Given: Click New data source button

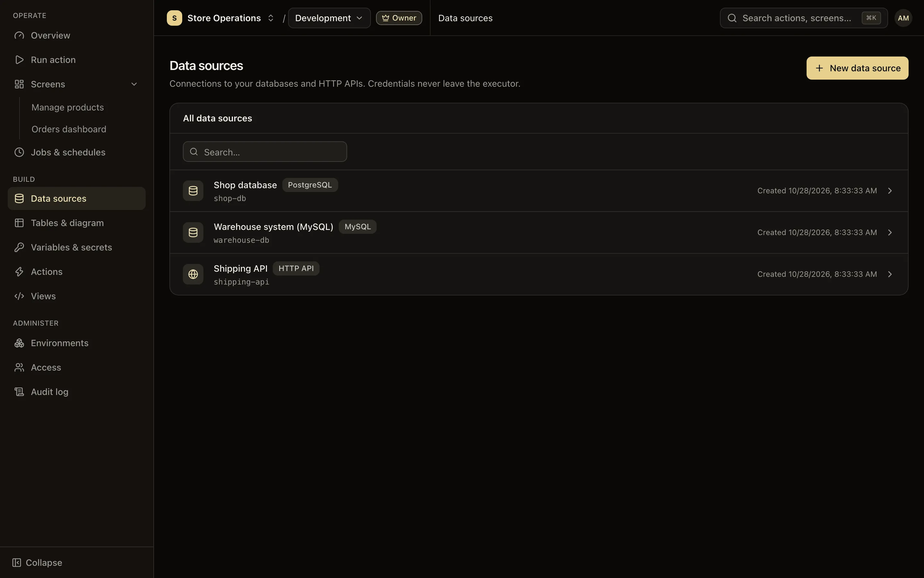Looking at the screenshot, I should pyautogui.click(x=857, y=68).
